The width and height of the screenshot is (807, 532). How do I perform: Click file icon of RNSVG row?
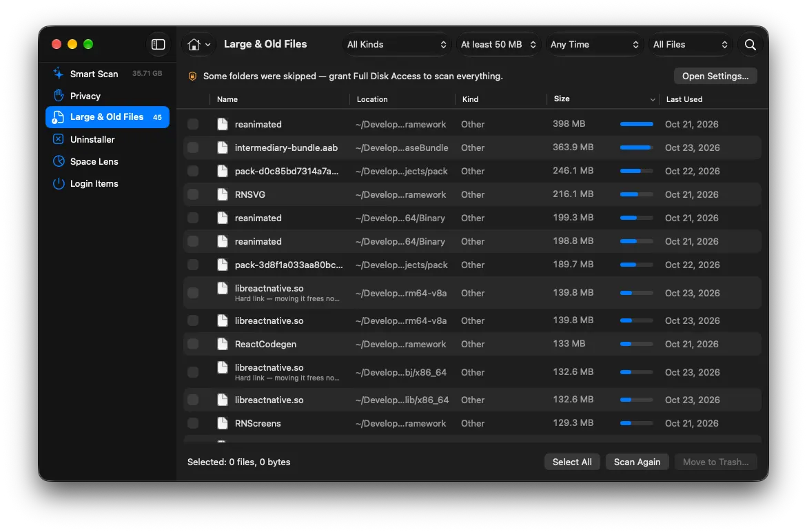223,194
